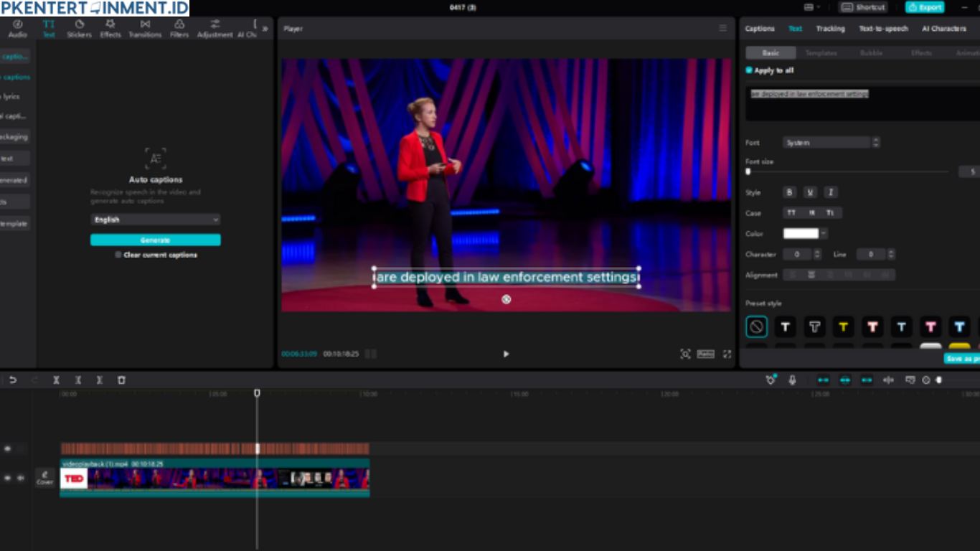Click the undo arrow in timeline toolbar

coord(13,380)
